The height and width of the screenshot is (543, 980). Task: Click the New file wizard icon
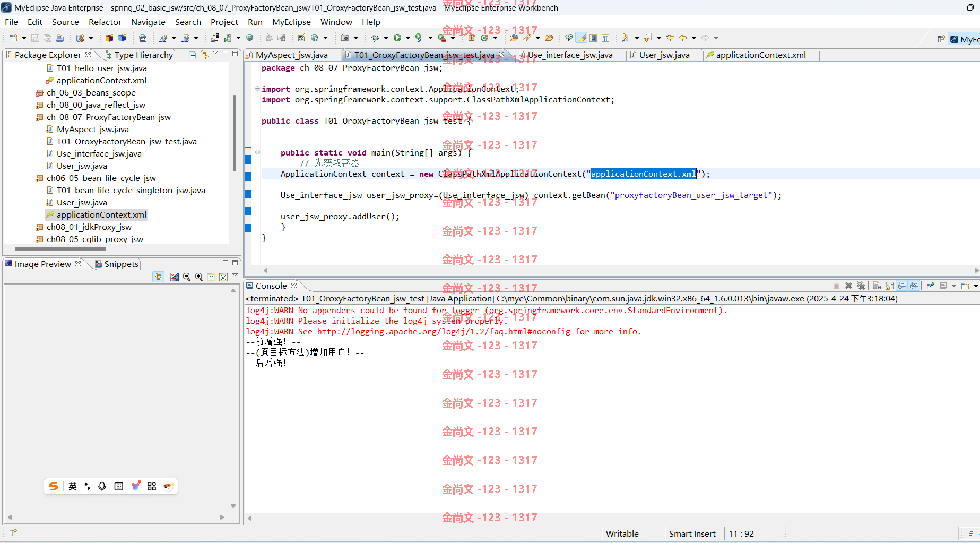[x=13, y=38]
